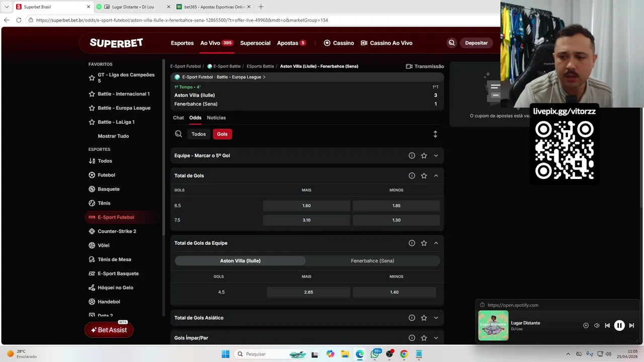Screen dimensions: 644x362
Task: Click the Superbet logo
Action: click(116, 43)
